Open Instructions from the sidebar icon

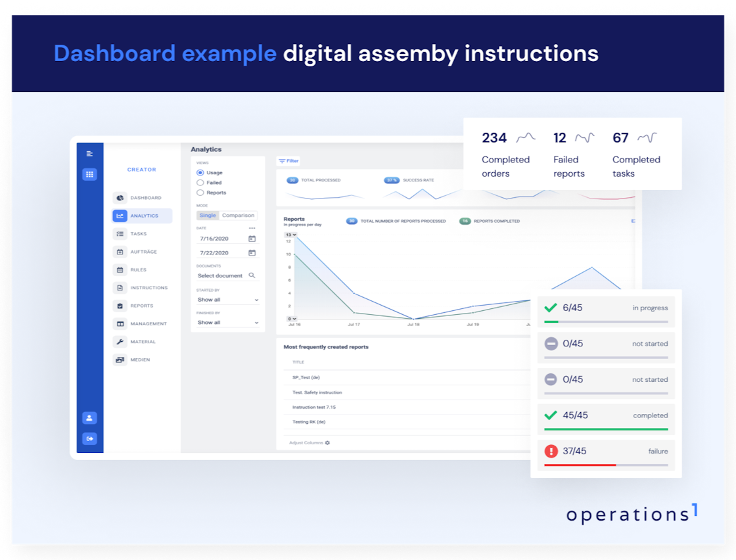[120, 287]
